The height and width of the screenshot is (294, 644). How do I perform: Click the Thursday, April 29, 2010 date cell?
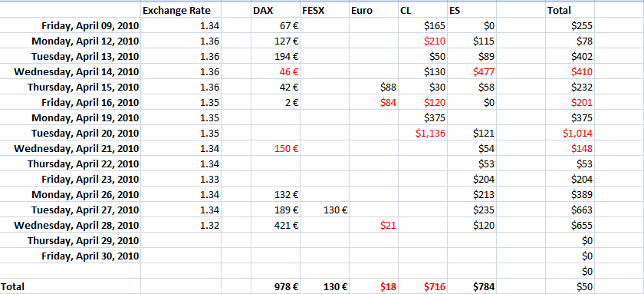pyautogui.click(x=71, y=240)
